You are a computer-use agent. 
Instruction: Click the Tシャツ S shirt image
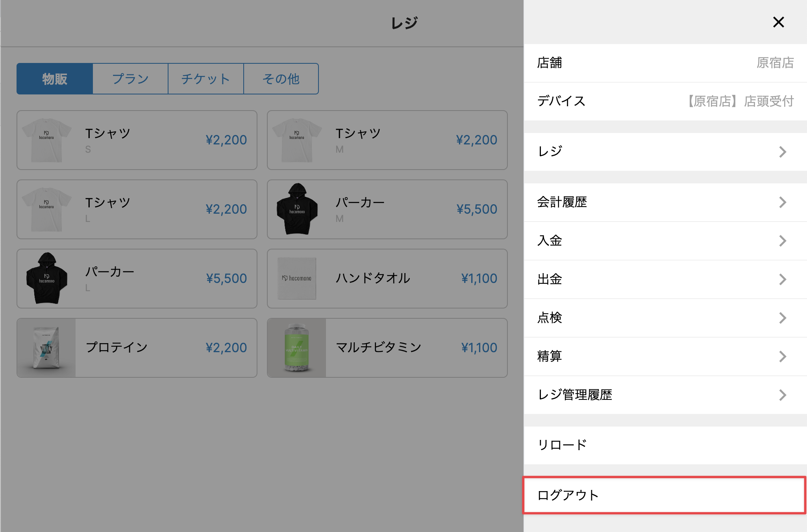click(x=46, y=140)
